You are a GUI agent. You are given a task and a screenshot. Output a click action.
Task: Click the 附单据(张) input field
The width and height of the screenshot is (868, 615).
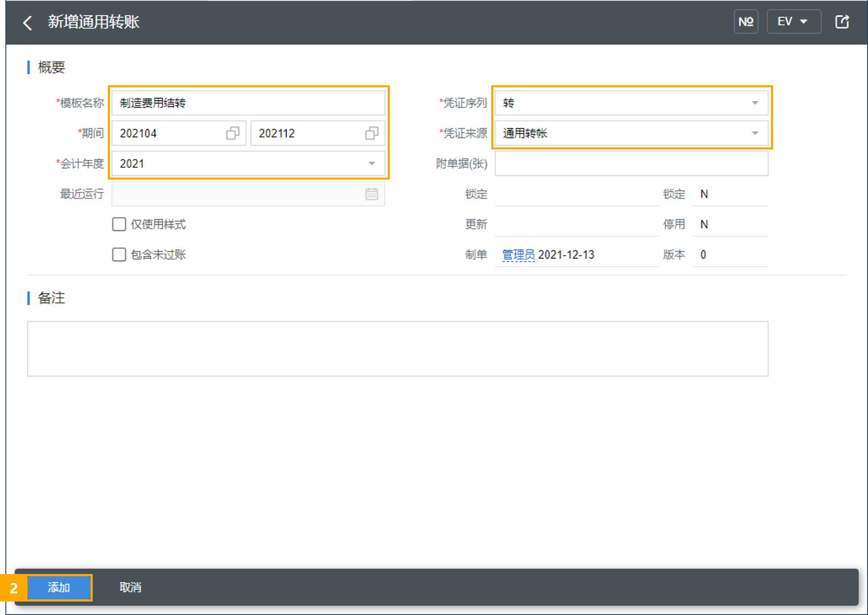pyautogui.click(x=631, y=163)
